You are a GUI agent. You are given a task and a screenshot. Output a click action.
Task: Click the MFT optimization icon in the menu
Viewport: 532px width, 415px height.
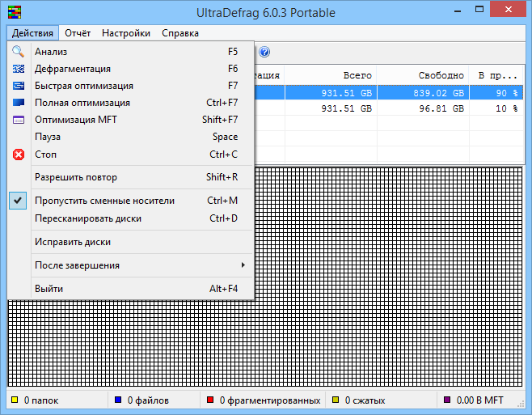coord(19,120)
